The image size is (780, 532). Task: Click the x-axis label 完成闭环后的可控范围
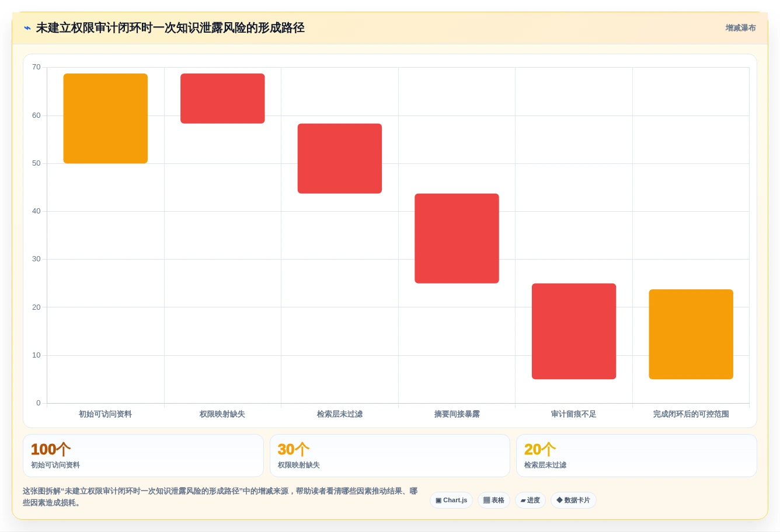tap(691, 414)
